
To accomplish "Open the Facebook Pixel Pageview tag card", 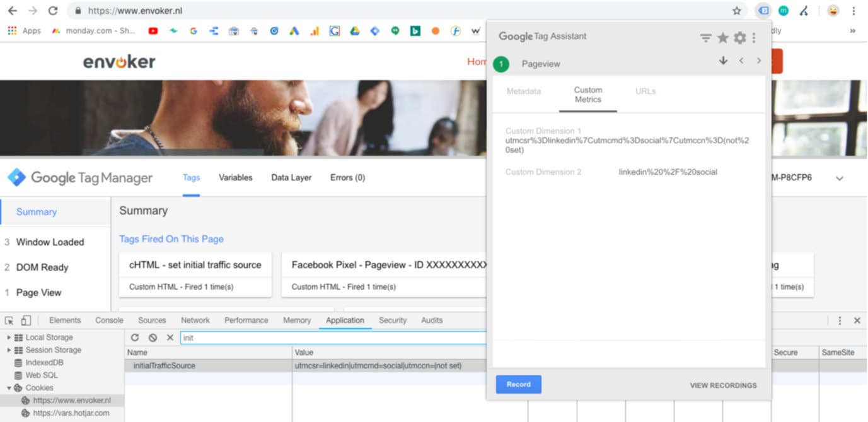I will point(385,275).
